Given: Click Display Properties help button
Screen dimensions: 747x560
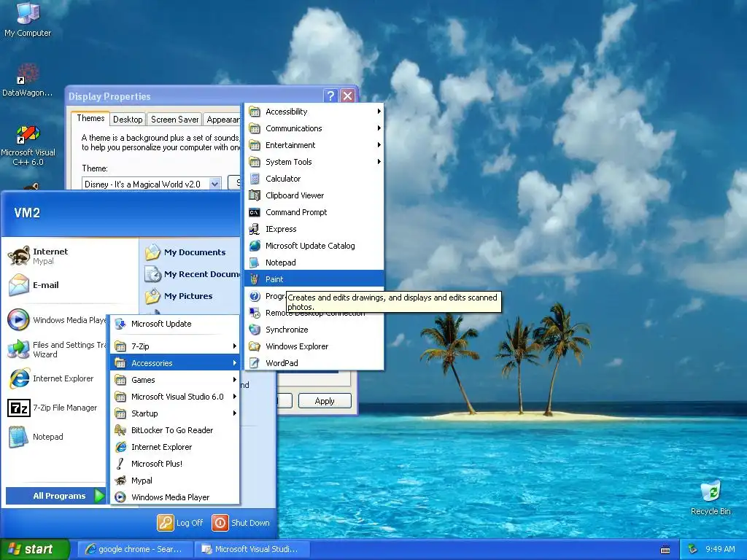Looking at the screenshot, I should pos(330,96).
